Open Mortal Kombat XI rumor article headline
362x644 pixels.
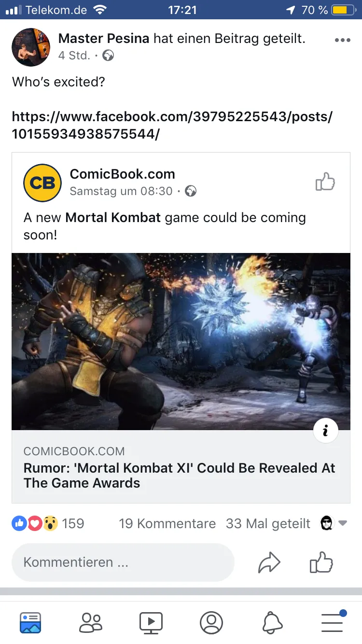coord(180,476)
